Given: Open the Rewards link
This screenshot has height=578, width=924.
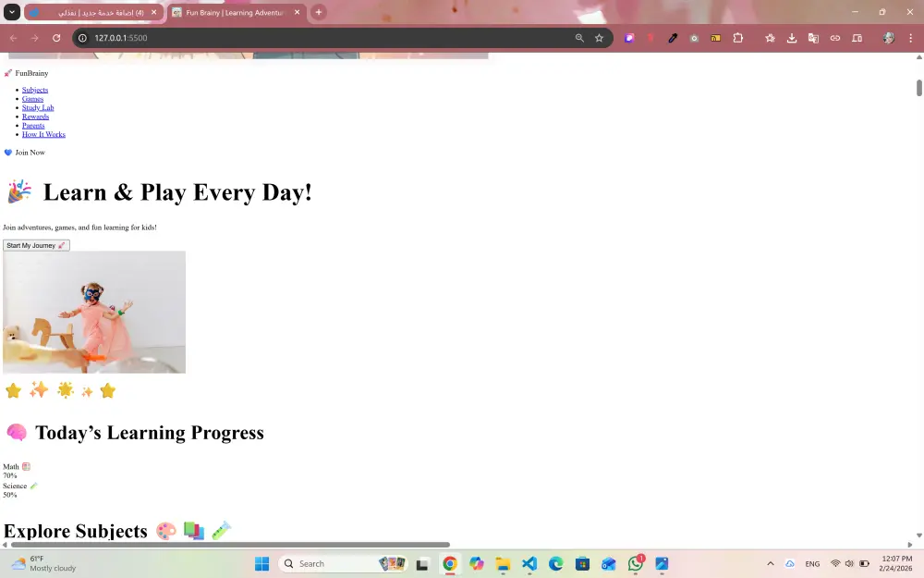Looking at the screenshot, I should pyautogui.click(x=35, y=117).
